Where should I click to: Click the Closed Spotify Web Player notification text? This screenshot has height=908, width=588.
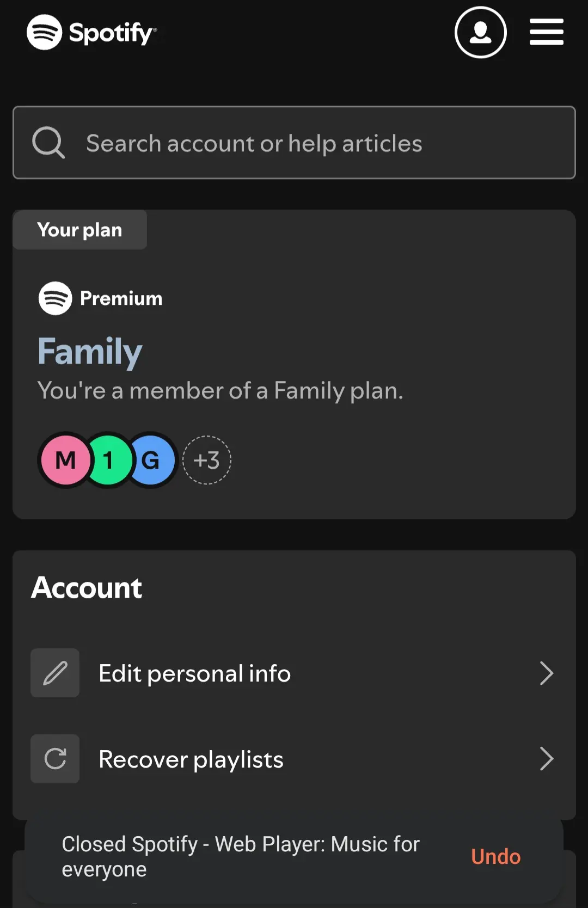[240, 857]
